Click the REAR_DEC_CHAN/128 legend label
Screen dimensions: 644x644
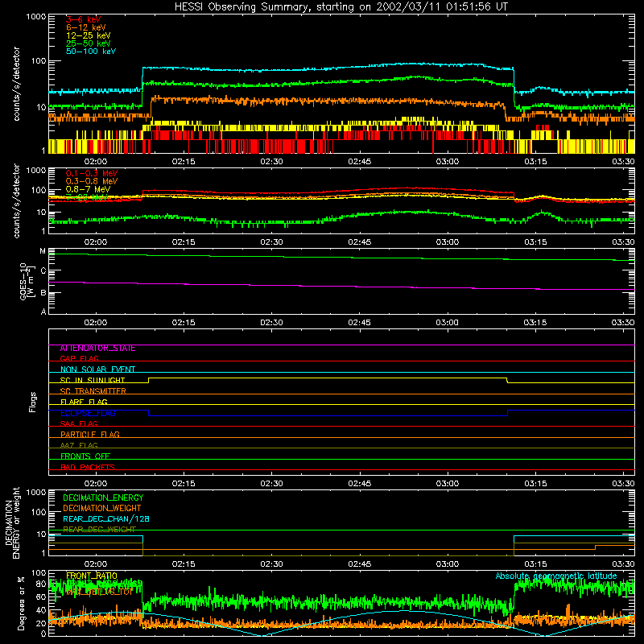[x=106, y=519]
